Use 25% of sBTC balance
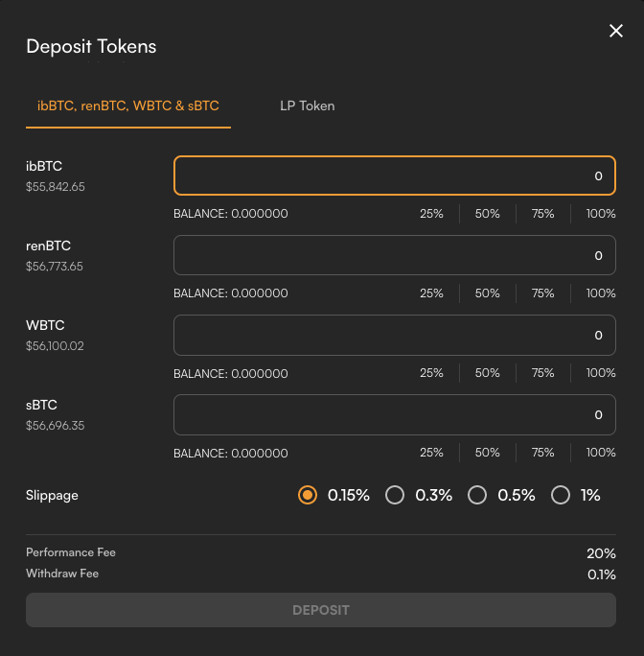The width and height of the screenshot is (644, 656). pyautogui.click(x=431, y=453)
